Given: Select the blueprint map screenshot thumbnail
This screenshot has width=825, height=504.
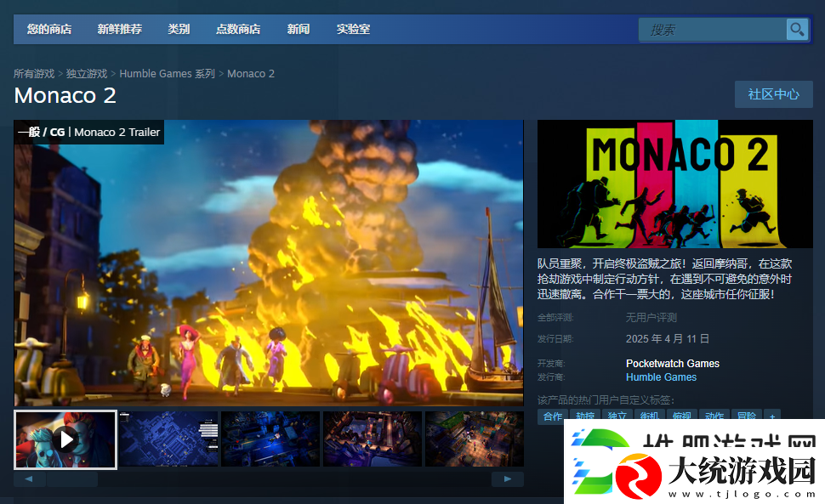Looking at the screenshot, I should [168, 439].
